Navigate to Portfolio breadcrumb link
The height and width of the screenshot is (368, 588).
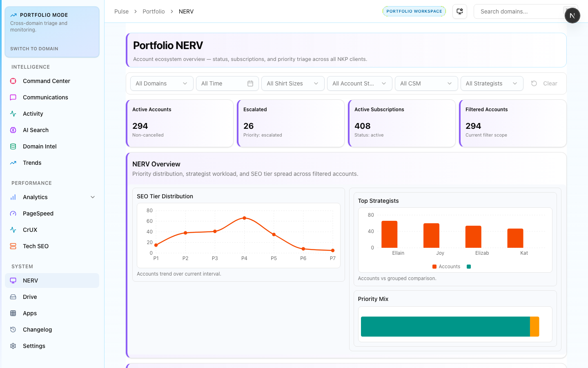click(x=154, y=11)
